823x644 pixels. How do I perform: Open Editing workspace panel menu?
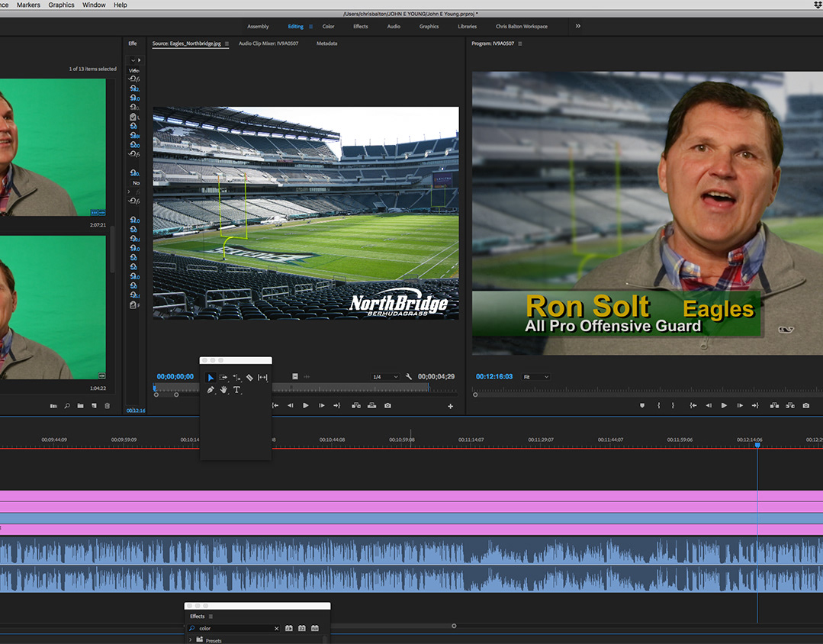(310, 26)
